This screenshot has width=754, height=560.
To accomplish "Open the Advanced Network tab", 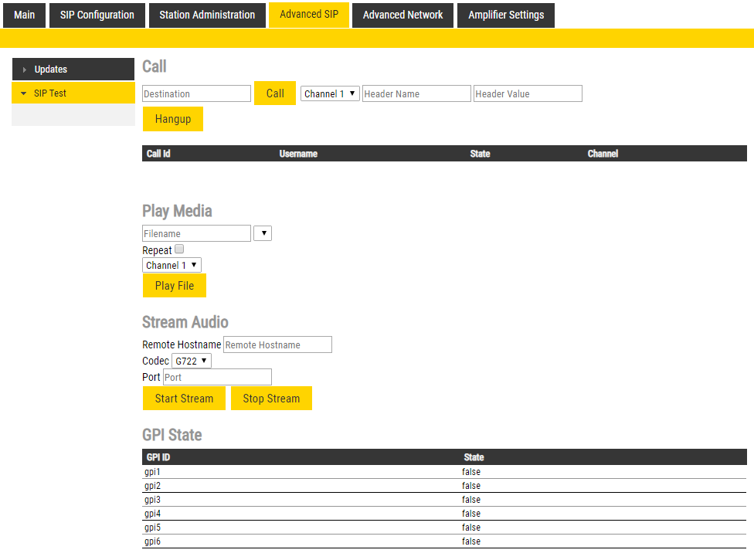I will click(x=402, y=15).
